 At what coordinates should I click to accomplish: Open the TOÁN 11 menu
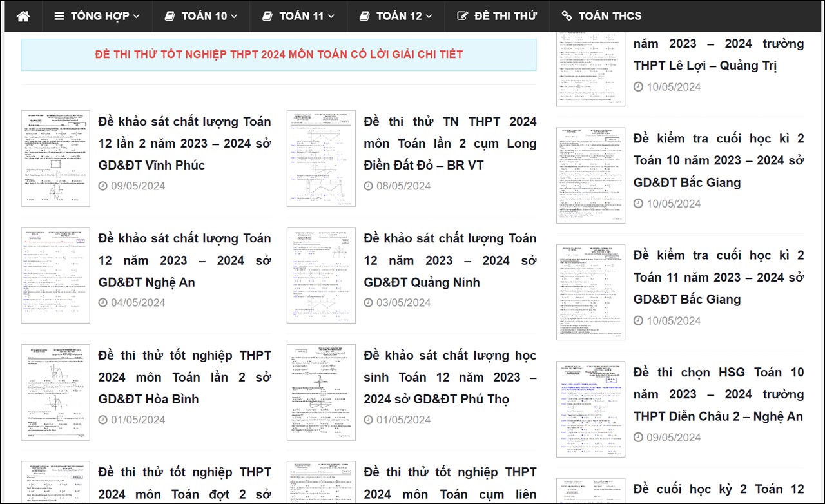point(298,16)
